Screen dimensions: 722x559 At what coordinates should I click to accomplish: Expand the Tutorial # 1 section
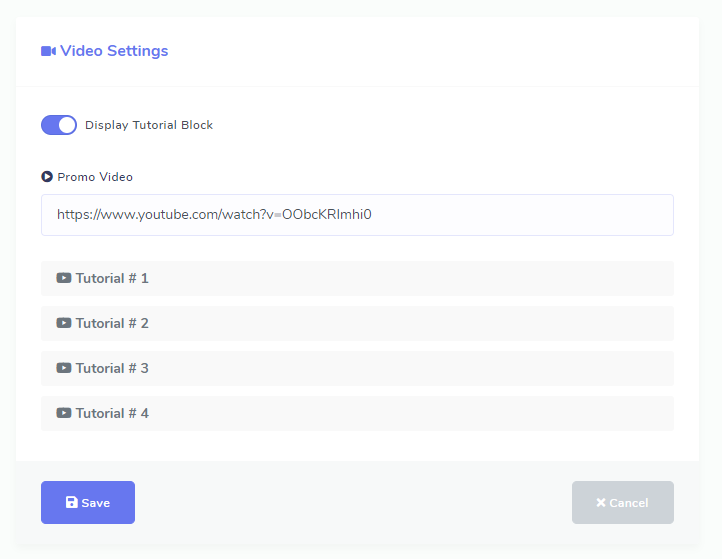tap(356, 278)
